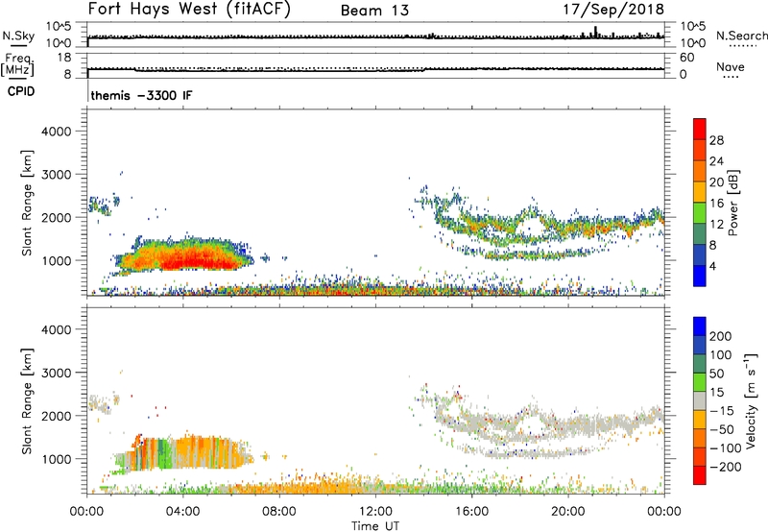The height and width of the screenshot is (532, 768).
Task: Click the white gap in power scatter near 18:30
Action: pos(531,226)
